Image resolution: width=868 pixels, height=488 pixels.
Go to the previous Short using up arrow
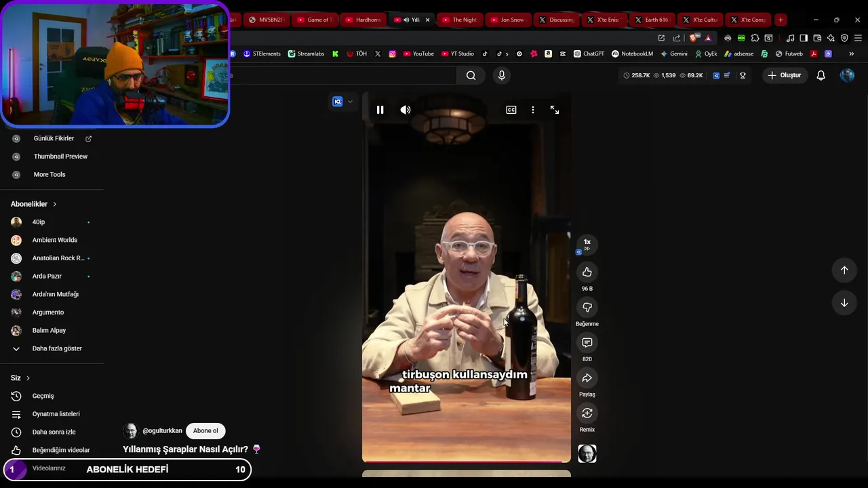(844, 270)
